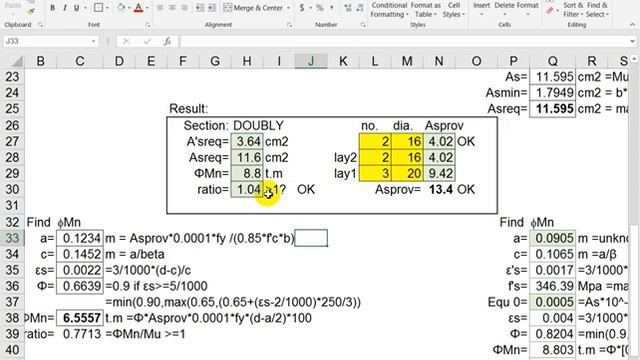
Task: Click the section type text DOUBLY
Action: click(258, 126)
